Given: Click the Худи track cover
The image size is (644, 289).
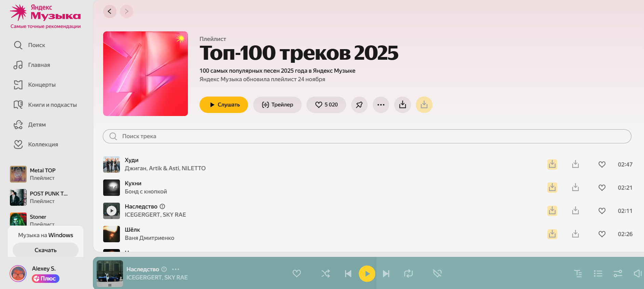Looking at the screenshot, I should (111, 164).
